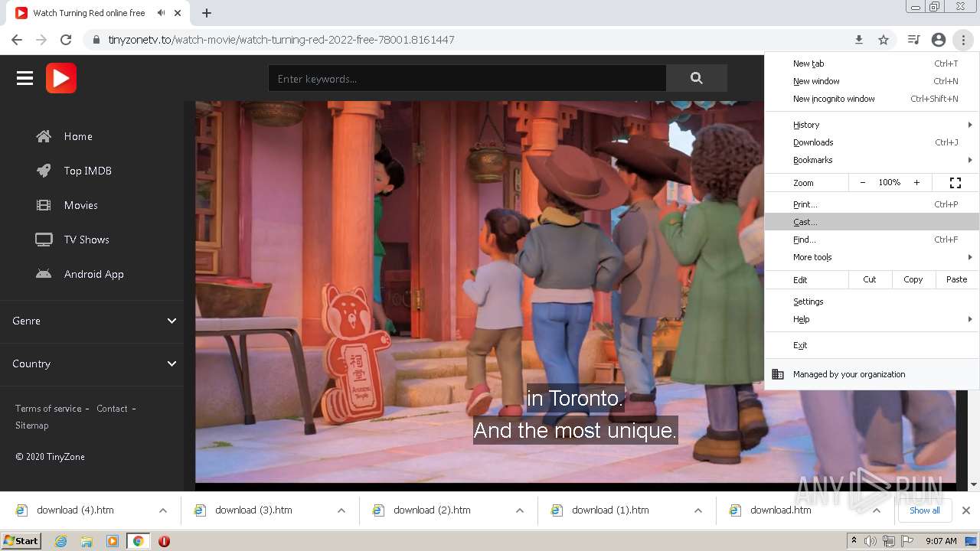Reload the current page
980x551 pixels.
point(66,40)
